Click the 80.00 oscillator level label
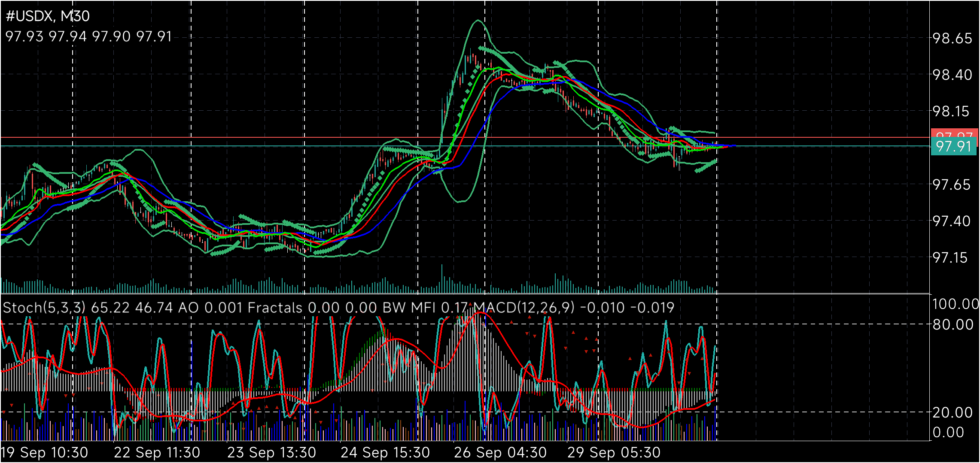Image resolution: width=980 pixels, height=463 pixels. click(953, 324)
